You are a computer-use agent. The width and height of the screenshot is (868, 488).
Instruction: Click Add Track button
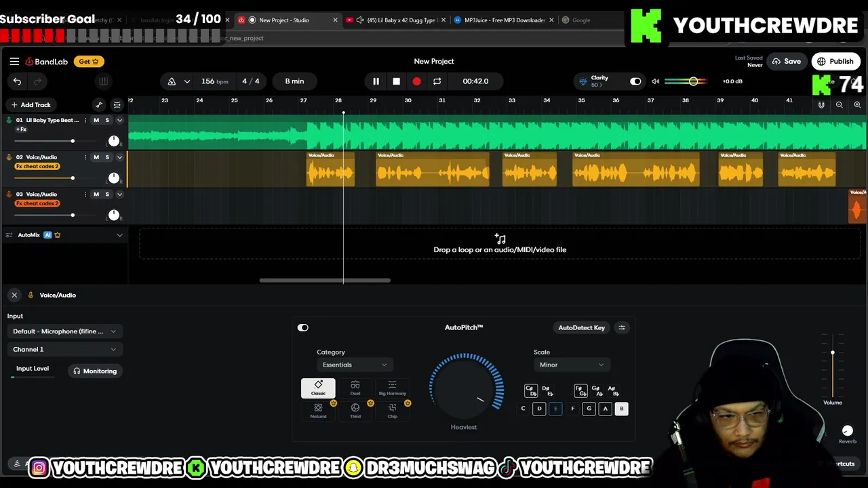coord(31,105)
